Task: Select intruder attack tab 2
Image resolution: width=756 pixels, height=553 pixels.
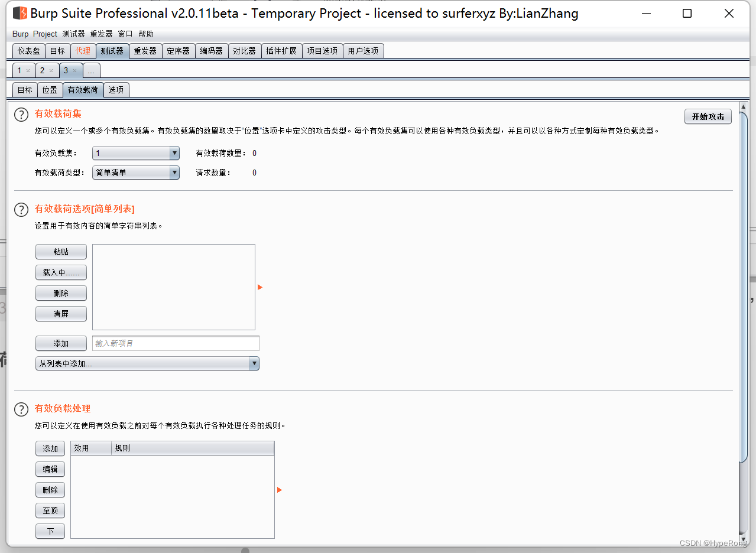Action: (x=42, y=70)
